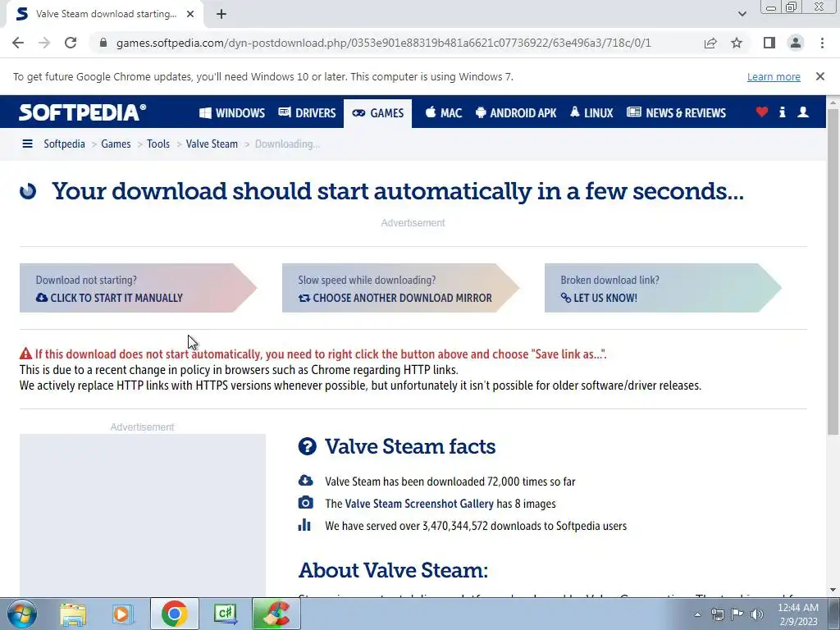The image size is (840, 630).
Task: Open a new tab with plus button
Action: coord(221,15)
